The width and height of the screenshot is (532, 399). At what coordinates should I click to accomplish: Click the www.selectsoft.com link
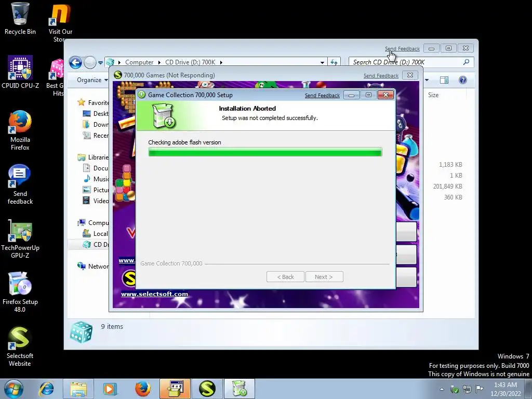coord(154,294)
